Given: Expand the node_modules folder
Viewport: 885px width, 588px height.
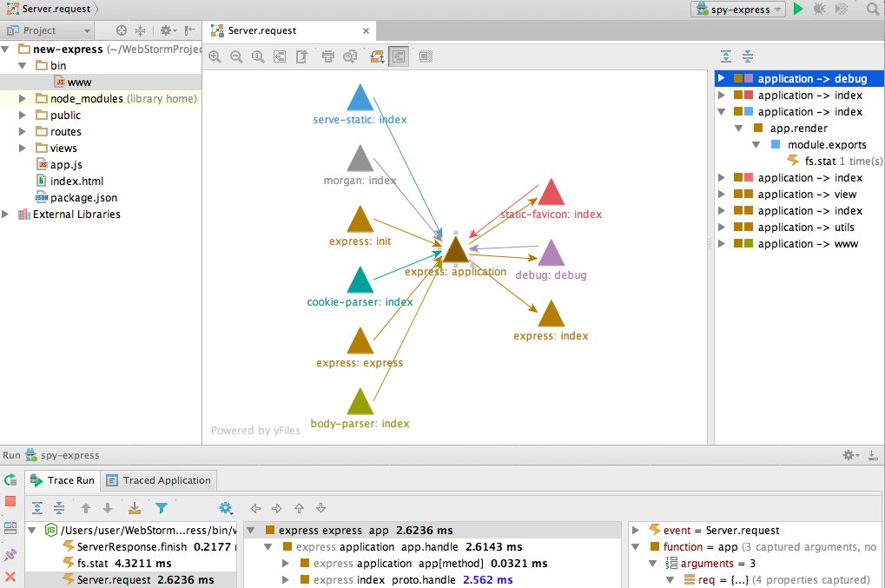Looking at the screenshot, I should click(23, 99).
